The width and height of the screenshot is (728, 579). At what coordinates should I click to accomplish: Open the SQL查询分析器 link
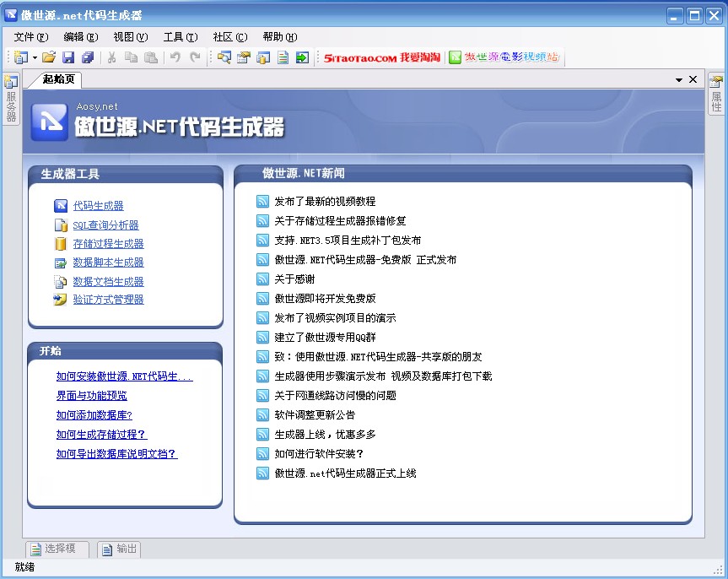tap(105, 225)
